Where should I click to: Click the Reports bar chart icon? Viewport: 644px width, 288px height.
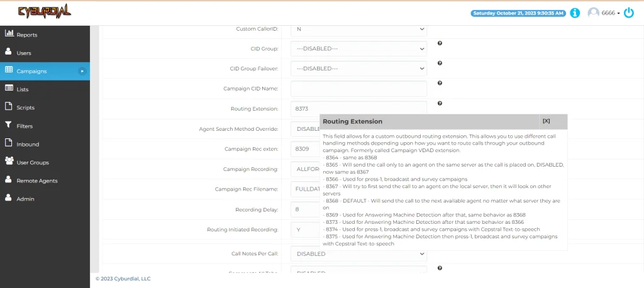pyautogui.click(x=9, y=33)
